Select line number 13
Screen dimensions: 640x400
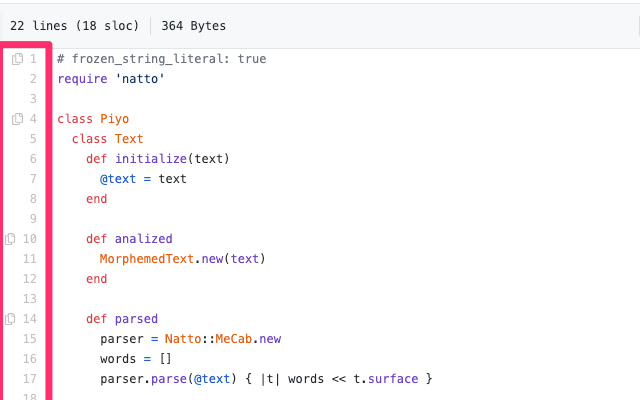pyautogui.click(x=30, y=299)
